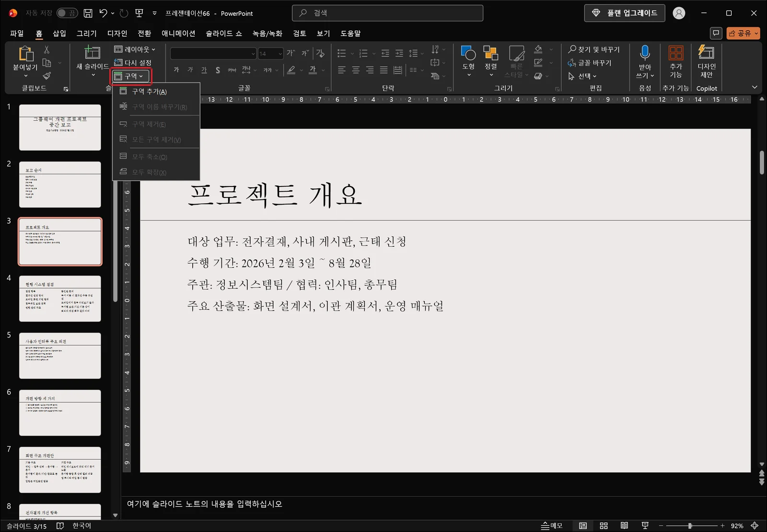Open the 애니메이션 animations tab
The image size is (767, 532).
tap(178, 33)
